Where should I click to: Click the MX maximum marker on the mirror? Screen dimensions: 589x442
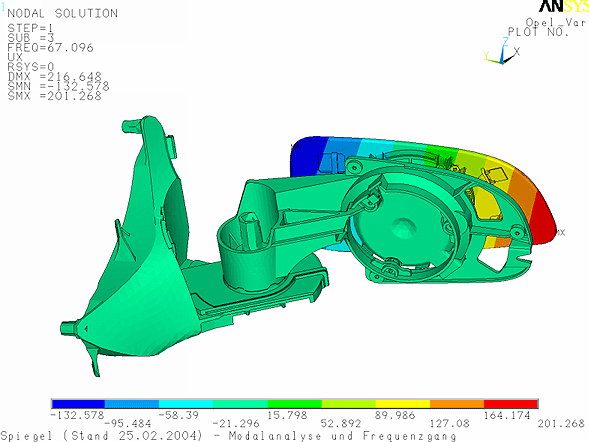(x=560, y=233)
